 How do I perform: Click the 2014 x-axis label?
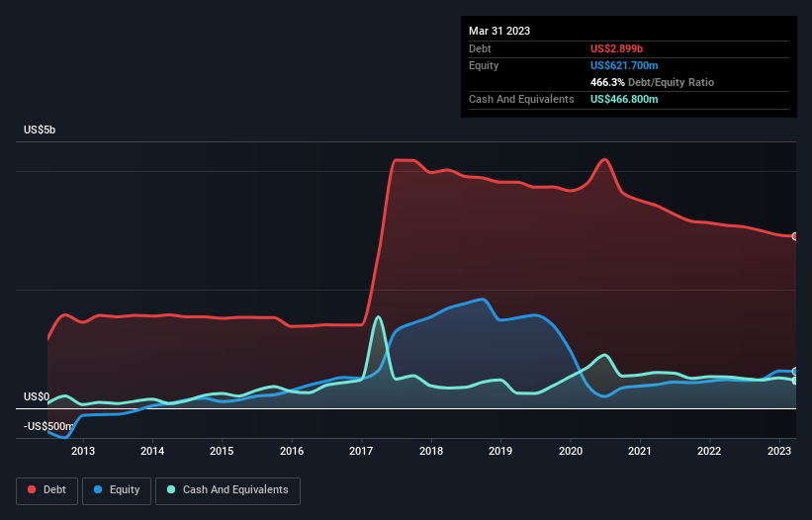[x=152, y=451]
